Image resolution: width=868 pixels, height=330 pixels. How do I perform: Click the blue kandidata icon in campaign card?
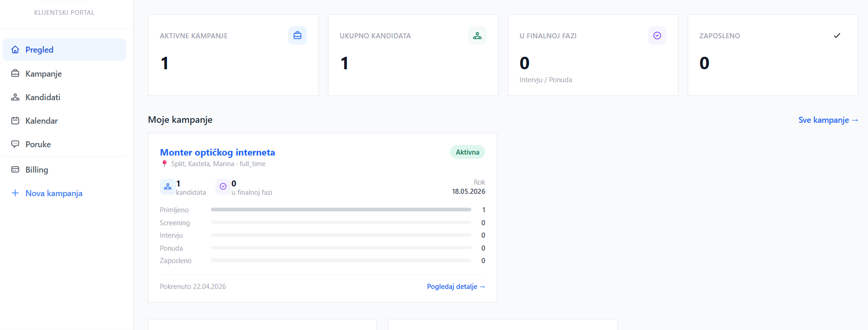[167, 187]
